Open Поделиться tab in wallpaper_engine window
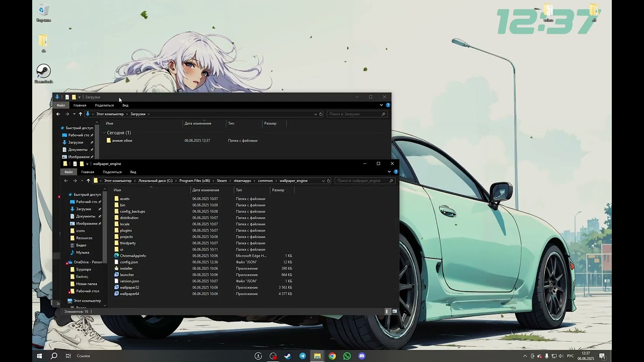The width and height of the screenshot is (644, 362). tap(112, 172)
